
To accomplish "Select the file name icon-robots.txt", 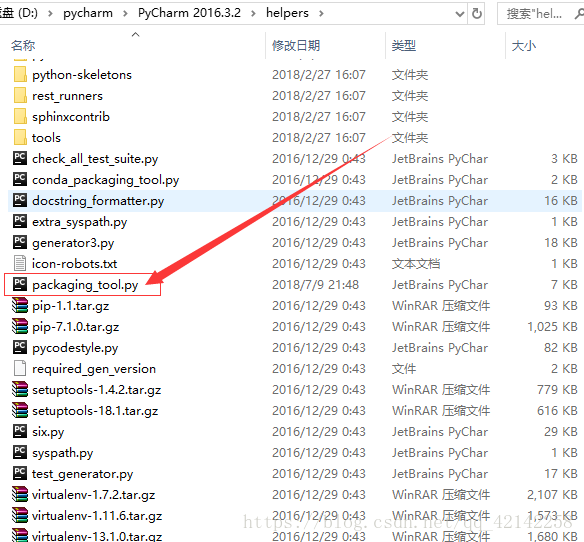I will (74, 264).
